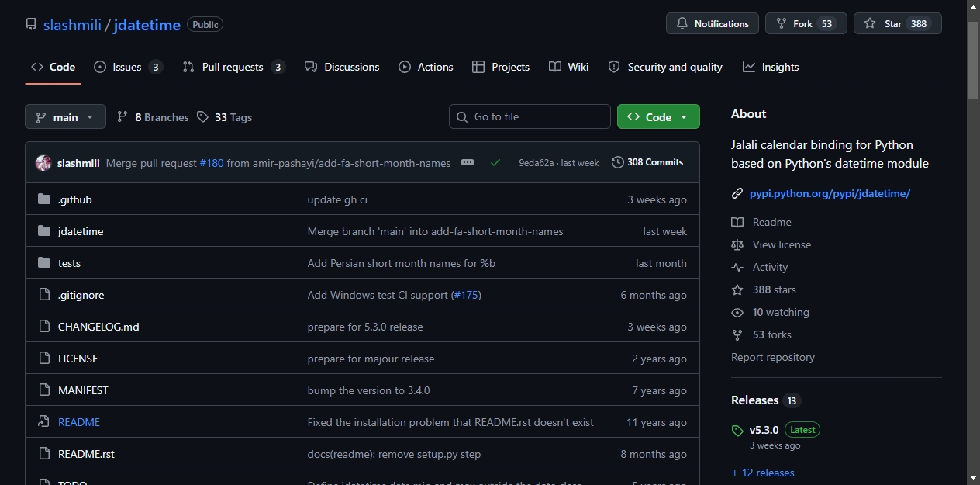The height and width of the screenshot is (485, 980).
Task: Open the pypi.python.org project link
Action: [x=830, y=193]
